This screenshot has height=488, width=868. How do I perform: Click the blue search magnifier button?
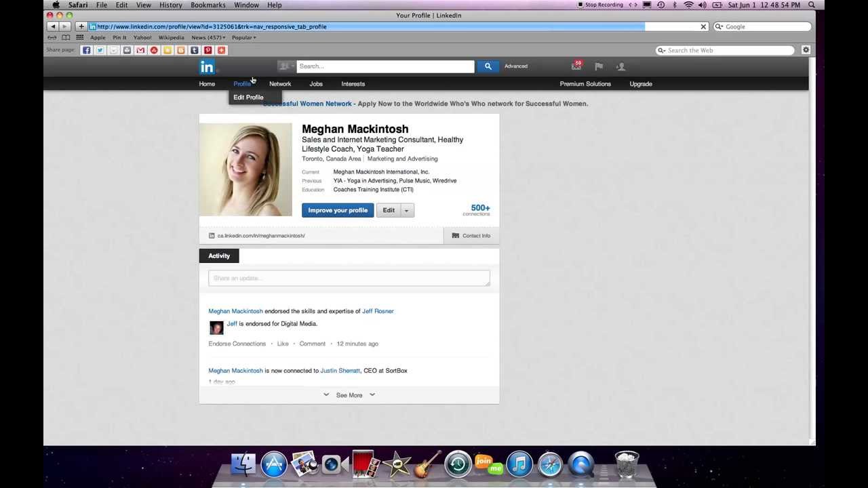488,66
